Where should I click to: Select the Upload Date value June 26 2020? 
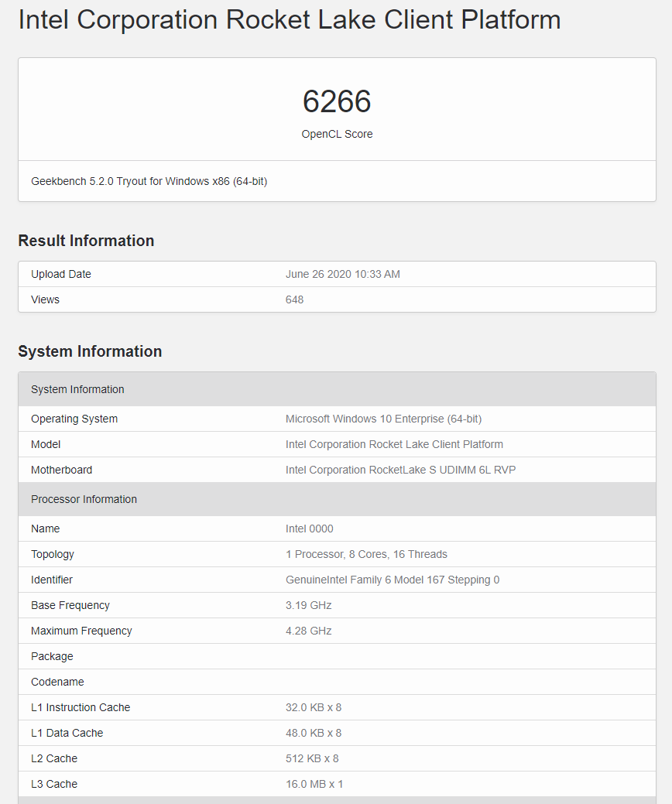click(342, 274)
